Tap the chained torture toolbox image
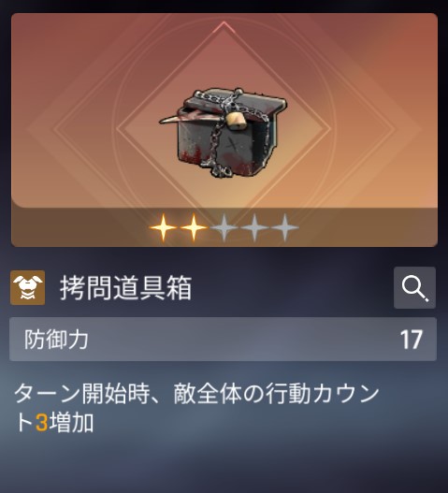This screenshot has height=493, width=448. click(x=224, y=132)
